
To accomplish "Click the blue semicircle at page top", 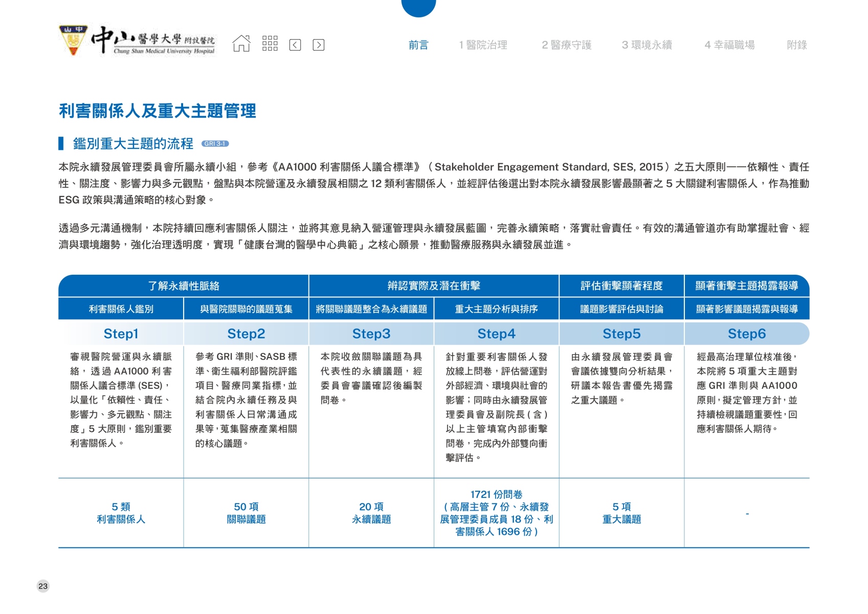I will click(418, 7).
